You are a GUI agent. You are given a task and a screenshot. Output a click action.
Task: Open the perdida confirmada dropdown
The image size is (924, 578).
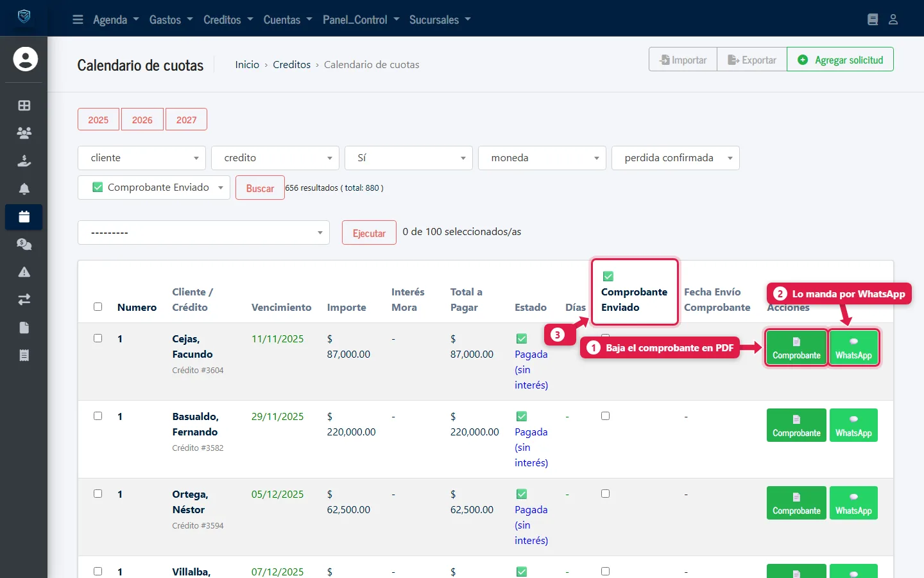point(676,158)
